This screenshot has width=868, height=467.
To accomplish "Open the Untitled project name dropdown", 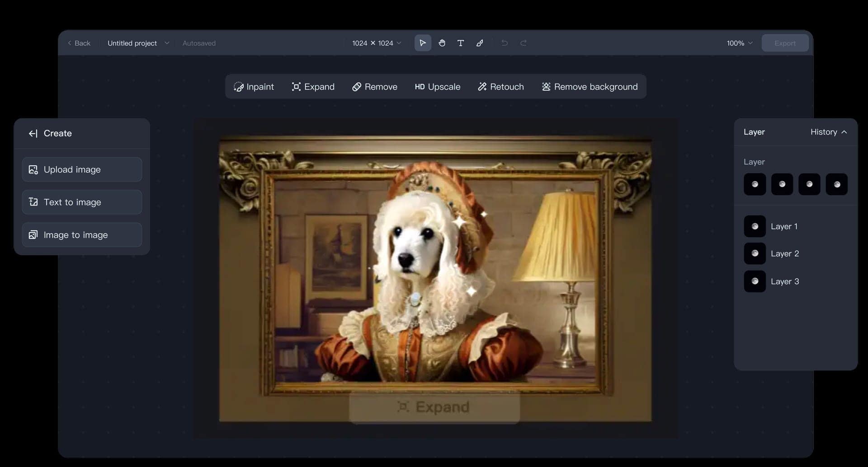I will click(138, 43).
